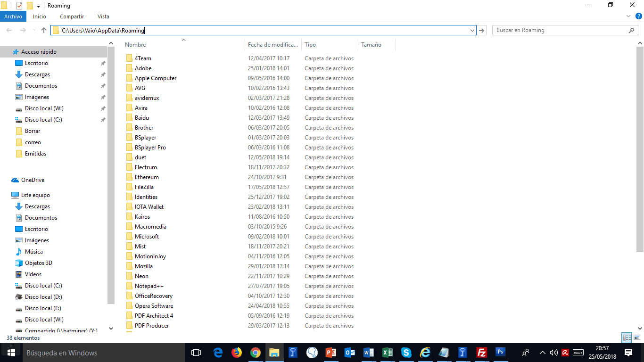The width and height of the screenshot is (644, 362).
Task: Open the correo folder in the navigation pane
Action: [x=33, y=142]
